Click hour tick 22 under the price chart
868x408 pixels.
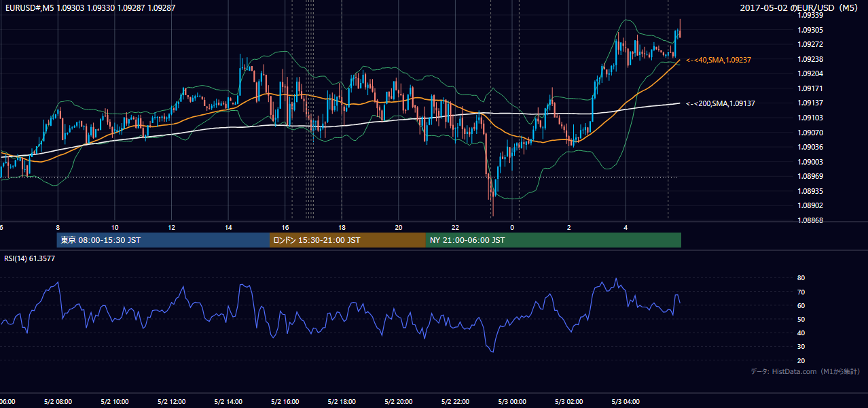455,228
